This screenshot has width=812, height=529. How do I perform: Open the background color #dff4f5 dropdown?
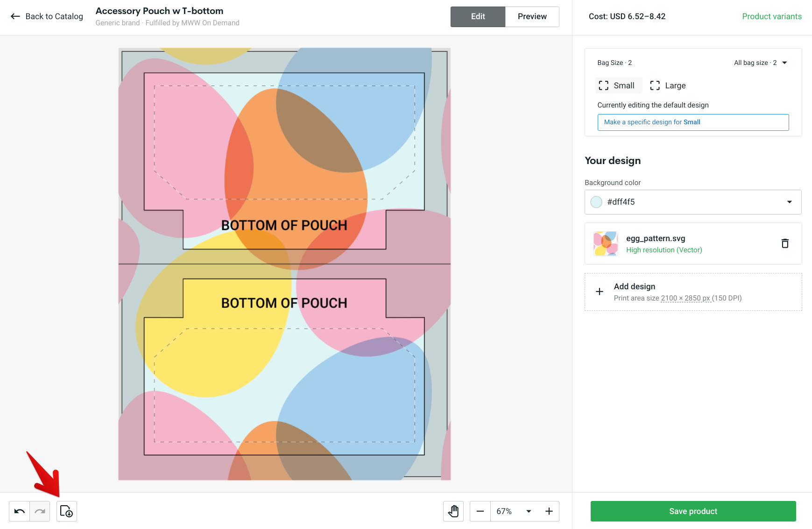693,202
